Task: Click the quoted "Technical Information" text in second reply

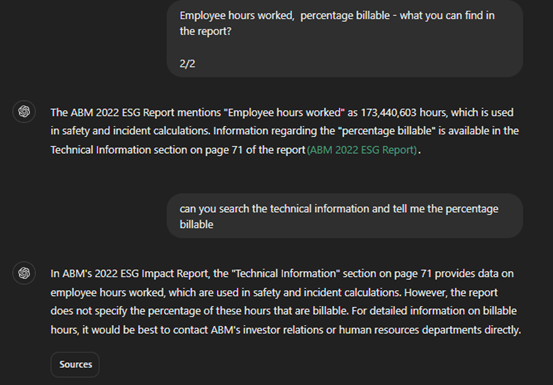Action: click(x=285, y=274)
